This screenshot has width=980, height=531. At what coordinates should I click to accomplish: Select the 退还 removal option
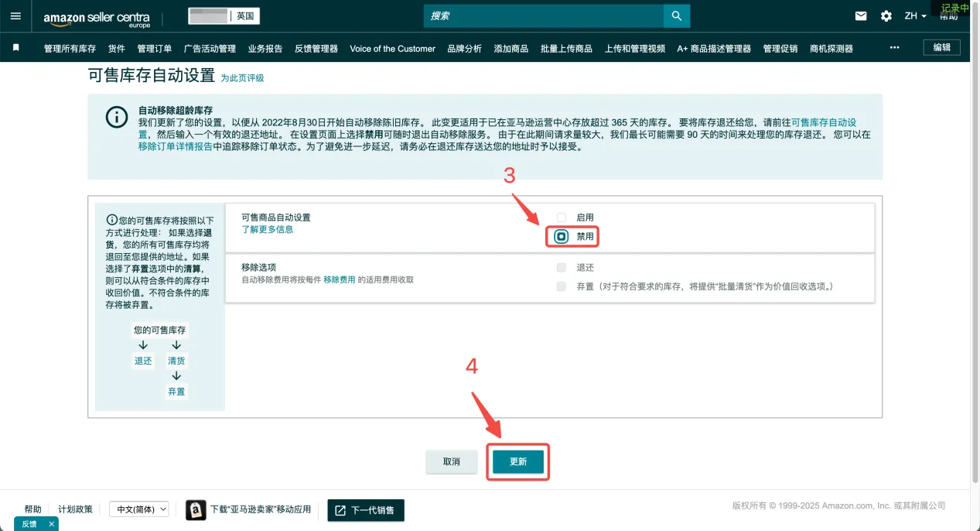click(562, 268)
